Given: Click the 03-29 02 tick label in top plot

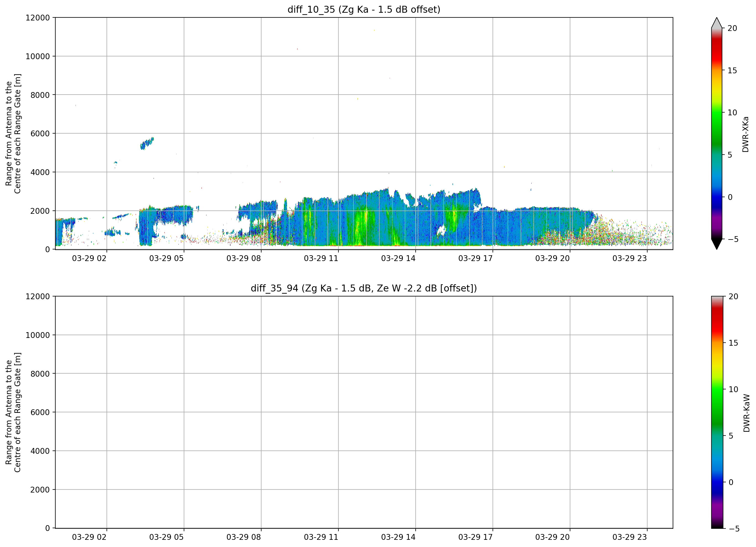Looking at the screenshot, I should click(89, 258).
